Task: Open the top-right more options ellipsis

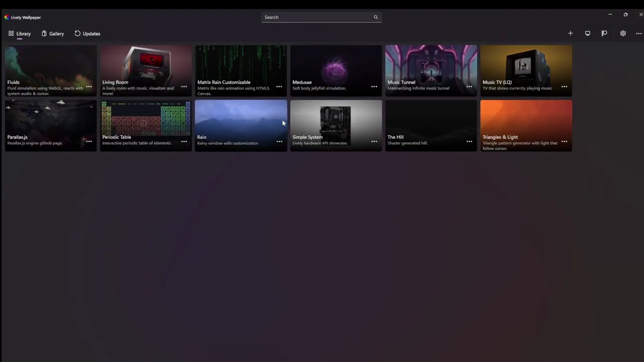Action: click(x=639, y=34)
